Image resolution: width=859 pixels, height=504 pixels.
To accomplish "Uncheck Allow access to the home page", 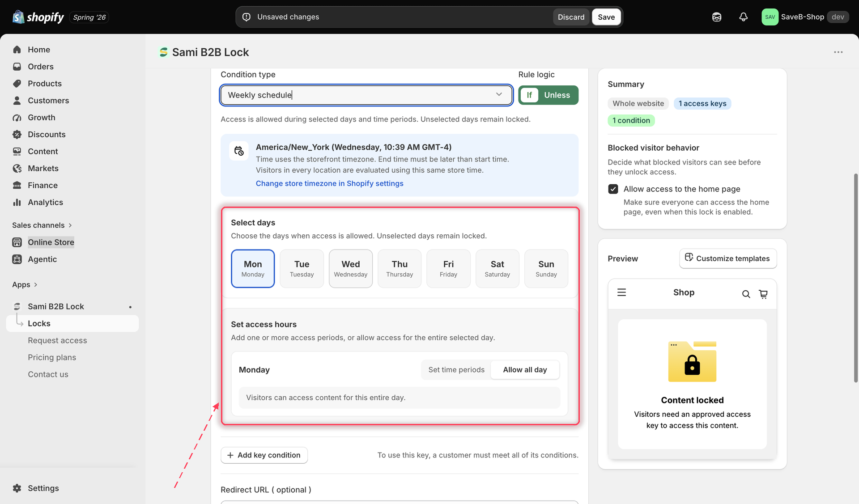I will [x=613, y=189].
